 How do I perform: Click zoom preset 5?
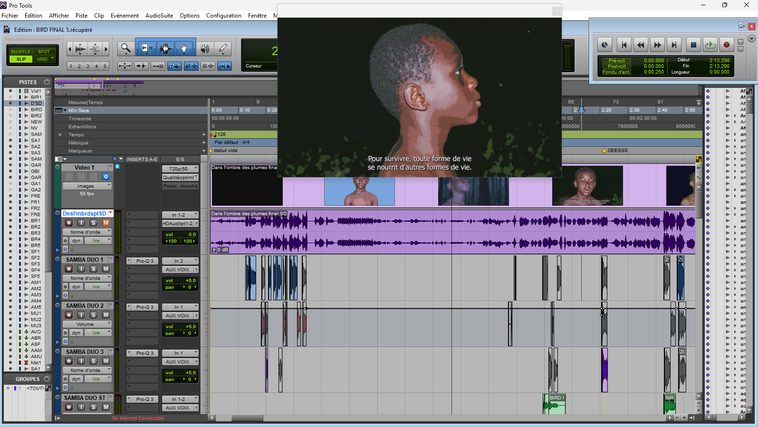click(105, 66)
